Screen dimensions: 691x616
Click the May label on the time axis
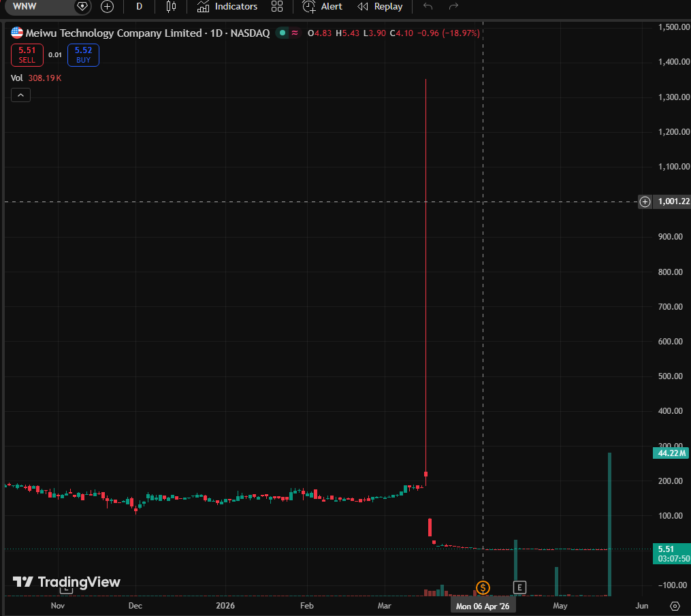(560, 606)
